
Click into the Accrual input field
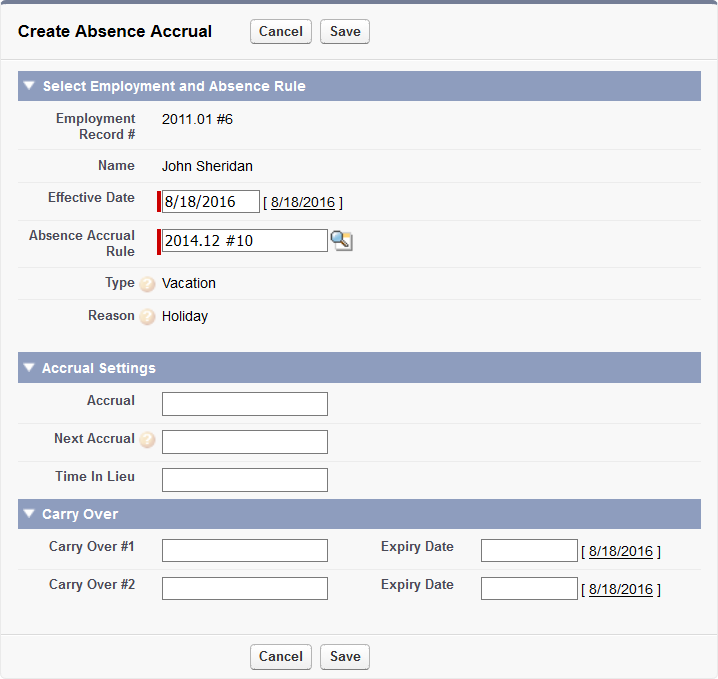pos(244,403)
